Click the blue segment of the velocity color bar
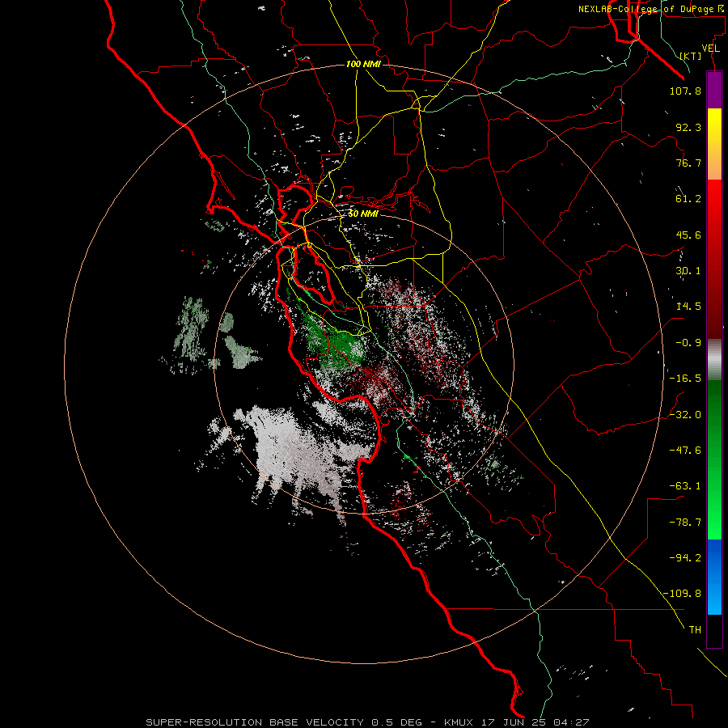 click(714, 577)
